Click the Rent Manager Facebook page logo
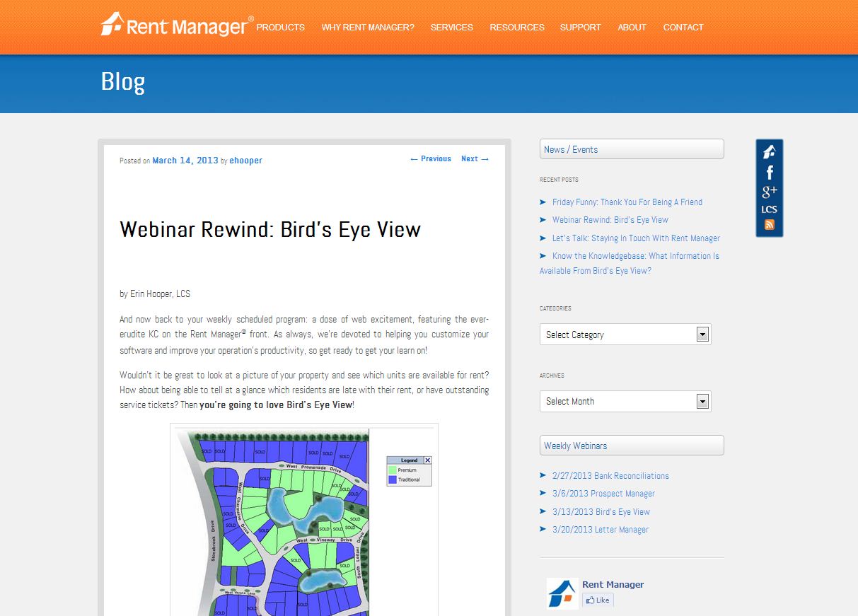 coord(562,593)
